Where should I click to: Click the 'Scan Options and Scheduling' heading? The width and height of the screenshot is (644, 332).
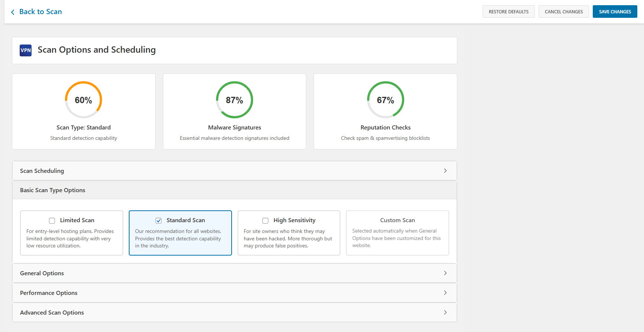point(97,50)
